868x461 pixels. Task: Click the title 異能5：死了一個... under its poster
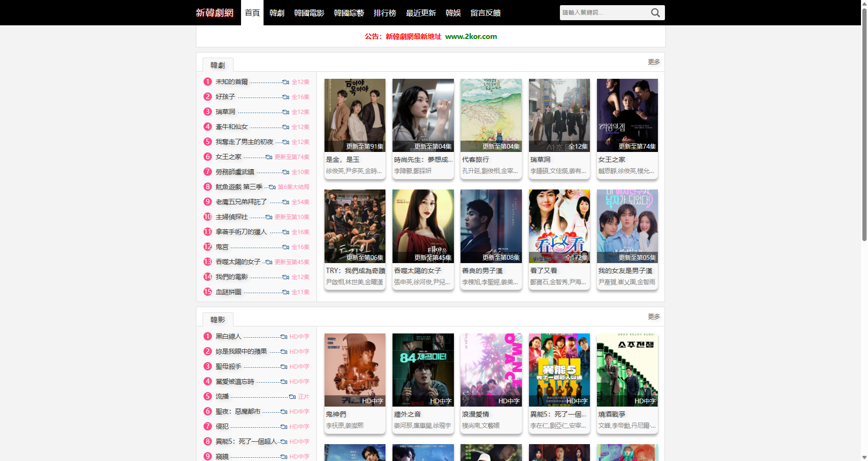pyautogui.click(x=558, y=415)
